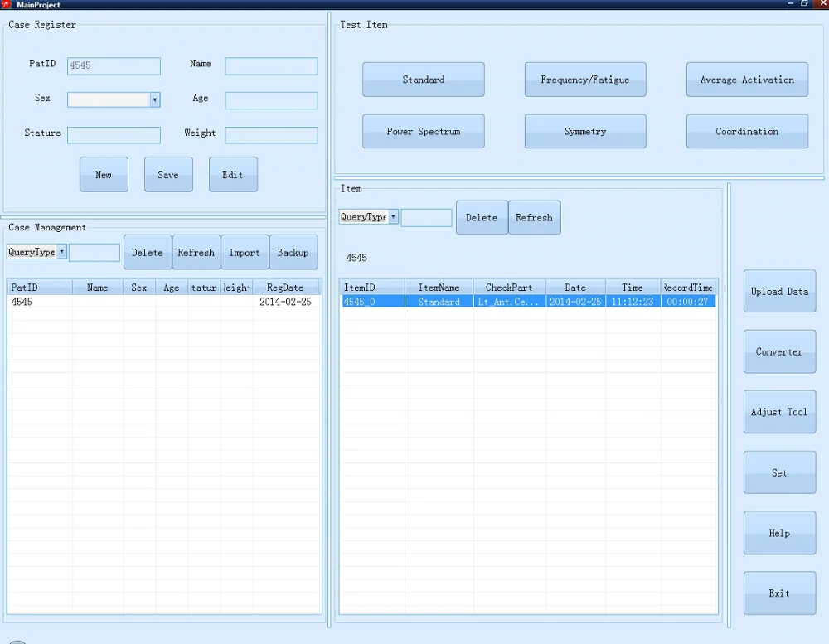
Task: Click the Name input field
Action: point(271,66)
